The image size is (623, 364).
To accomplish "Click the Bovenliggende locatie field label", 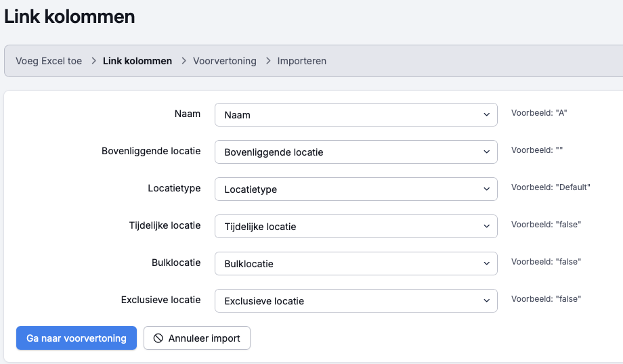I will (x=151, y=151).
